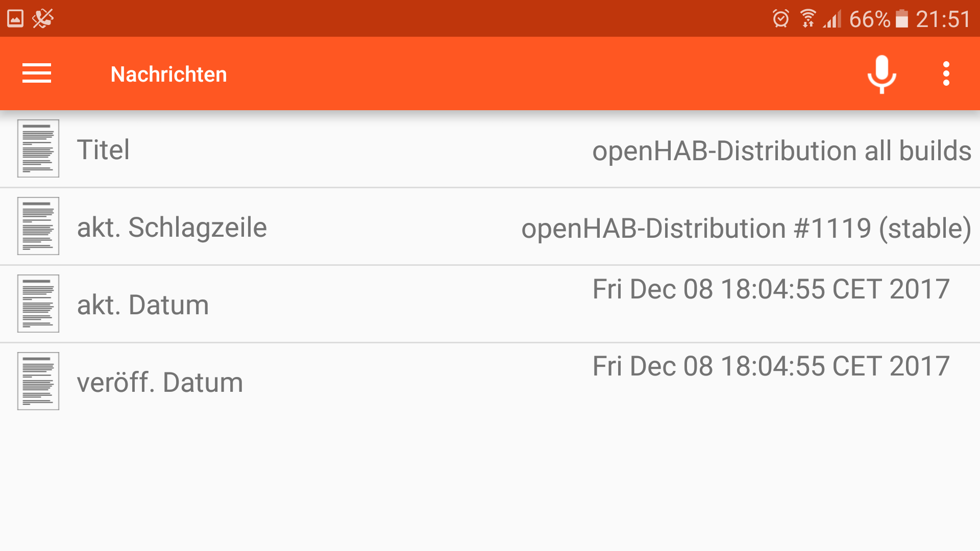Click the document icon beside akt. Datum
The image size is (980, 551).
pyautogui.click(x=38, y=304)
